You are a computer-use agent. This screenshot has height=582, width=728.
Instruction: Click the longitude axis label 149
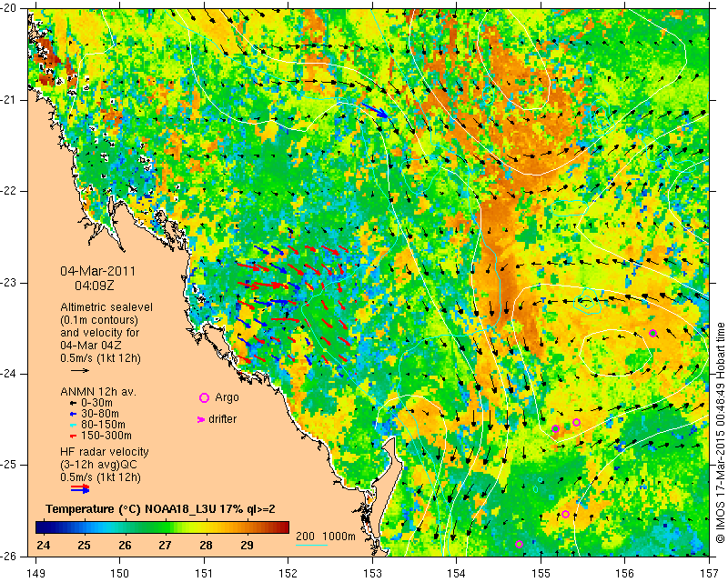coord(36,573)
